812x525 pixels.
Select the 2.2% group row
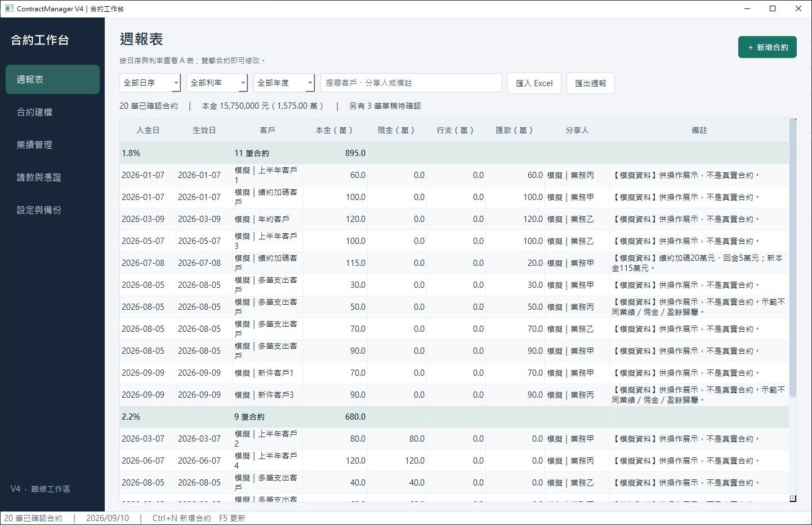coord(454,417)
